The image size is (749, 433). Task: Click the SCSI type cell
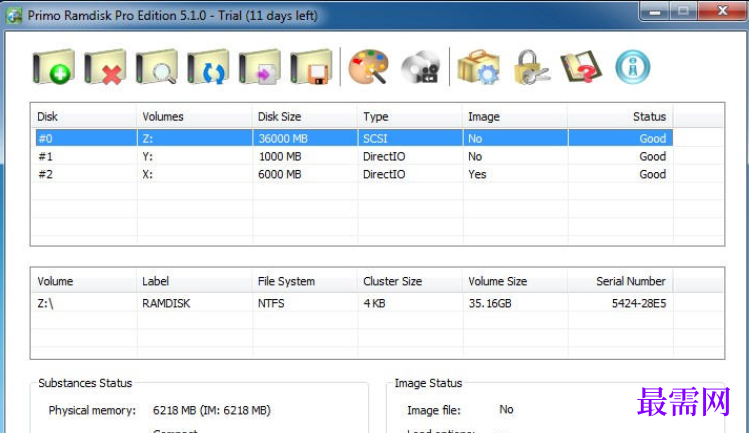375,139
